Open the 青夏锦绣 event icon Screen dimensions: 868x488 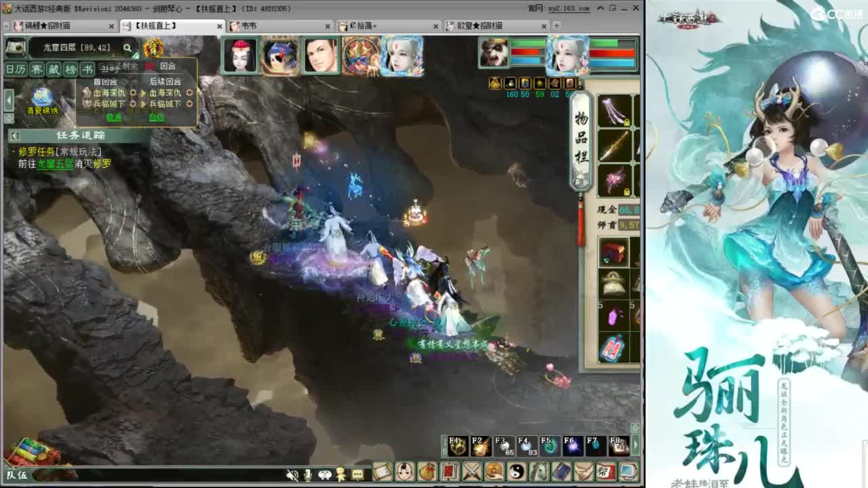(x=42, y=102)
